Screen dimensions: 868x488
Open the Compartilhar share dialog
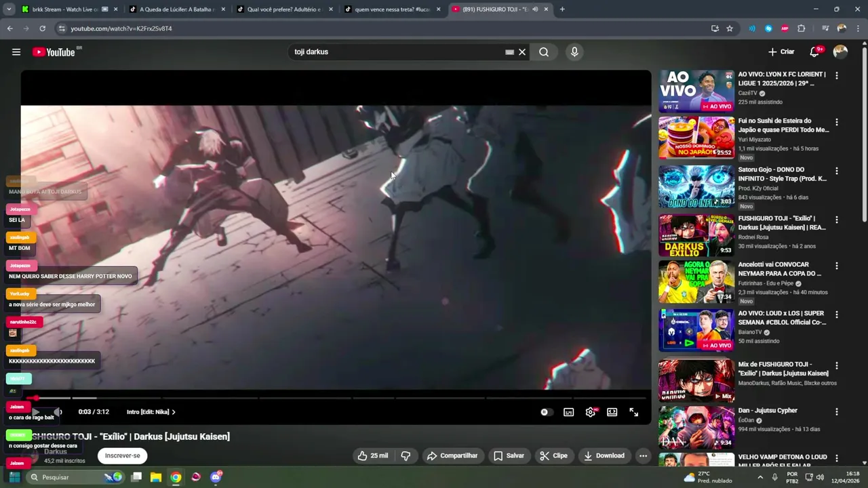(452, 455)
